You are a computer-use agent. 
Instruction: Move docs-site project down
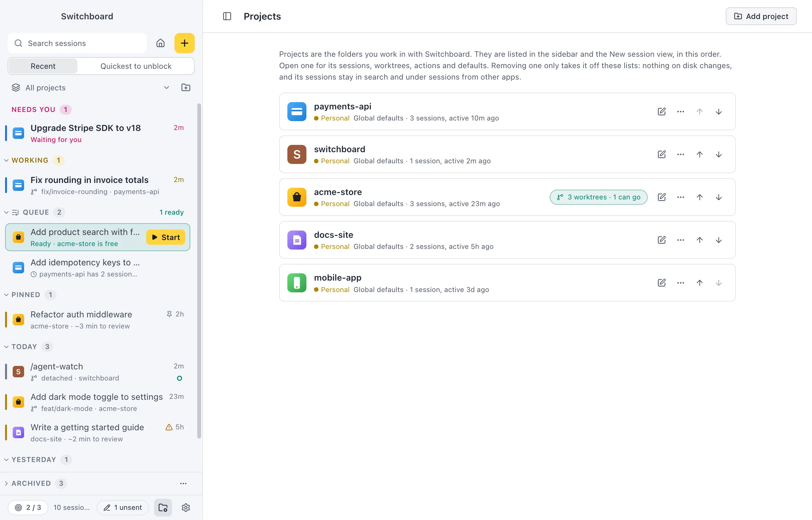(x=718, y=240)
